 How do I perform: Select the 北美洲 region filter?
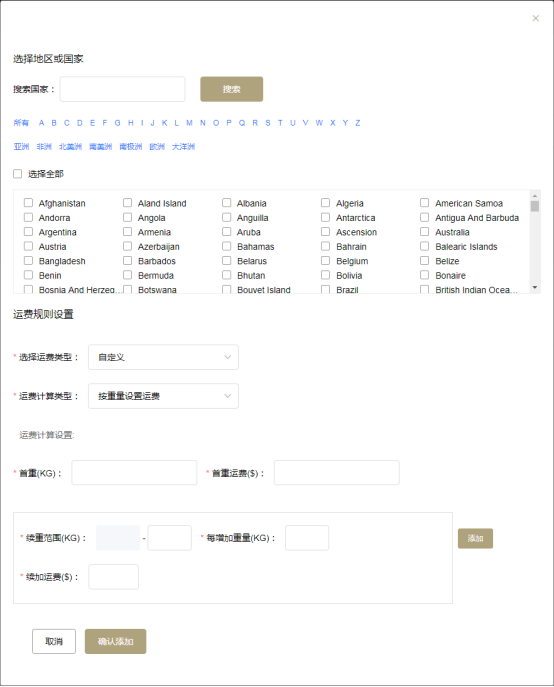point(71,146)
